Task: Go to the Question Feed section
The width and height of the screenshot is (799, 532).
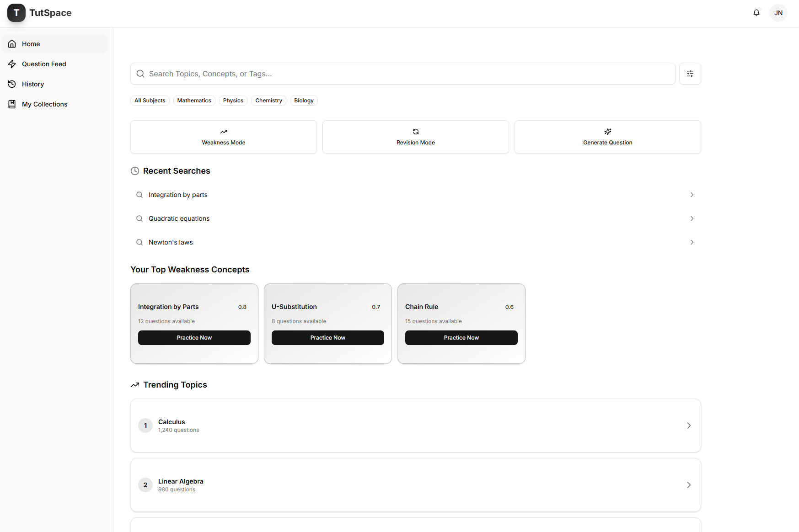Action: pyautogui.click(x=44, y=64)
